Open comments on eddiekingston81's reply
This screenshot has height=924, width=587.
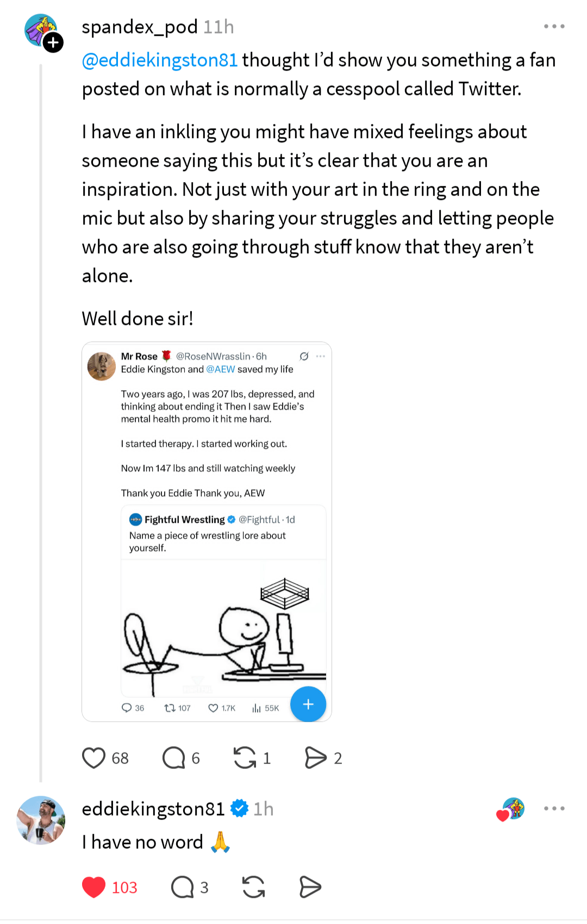(183, 887)
